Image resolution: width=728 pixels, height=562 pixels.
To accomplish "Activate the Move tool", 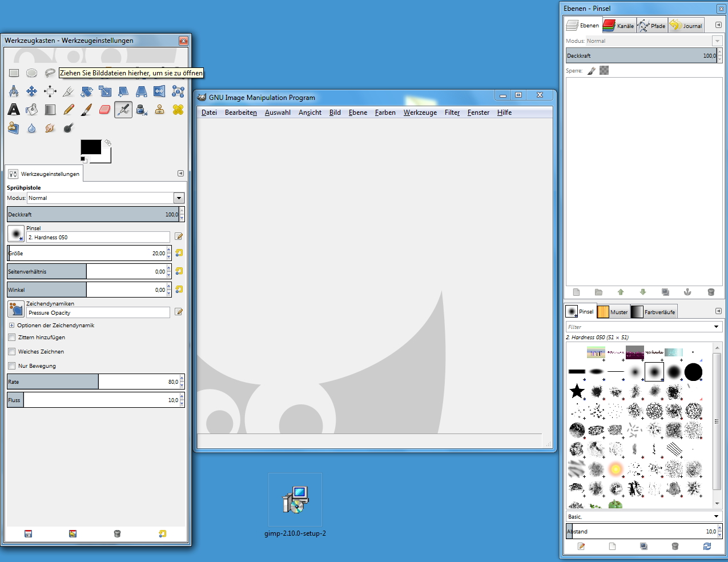I will click(32, 91).
